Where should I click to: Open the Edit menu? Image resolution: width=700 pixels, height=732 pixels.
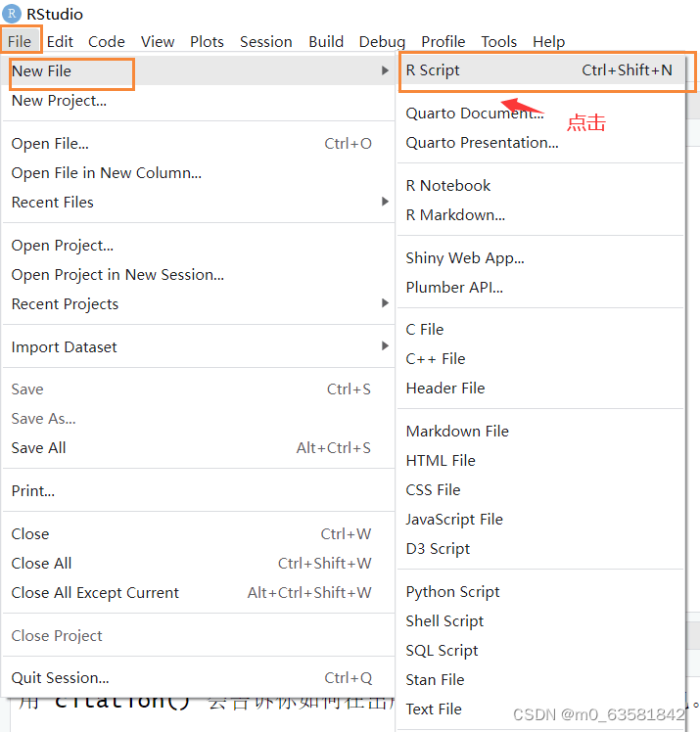click(60, 41)
